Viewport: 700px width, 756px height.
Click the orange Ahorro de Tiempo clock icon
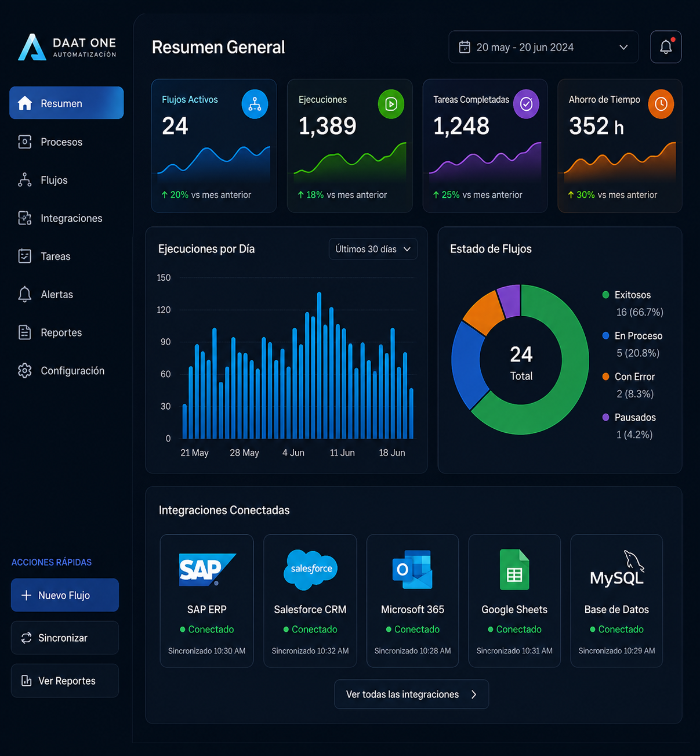661,104
